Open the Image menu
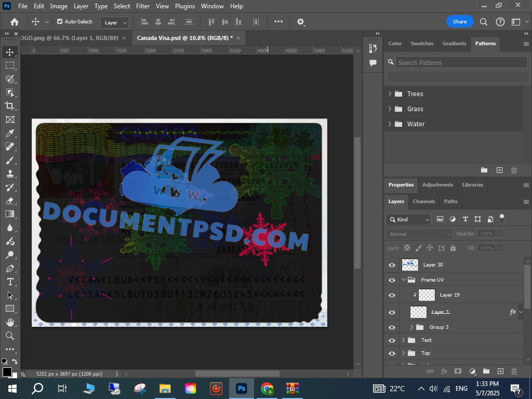532x399 pixels. (x=59, y=6)
